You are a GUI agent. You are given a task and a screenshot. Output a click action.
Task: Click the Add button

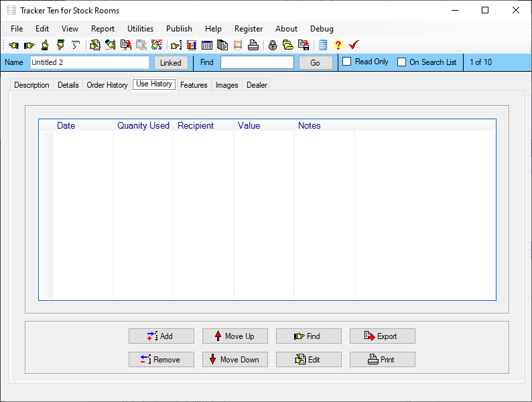coord(161,336)
